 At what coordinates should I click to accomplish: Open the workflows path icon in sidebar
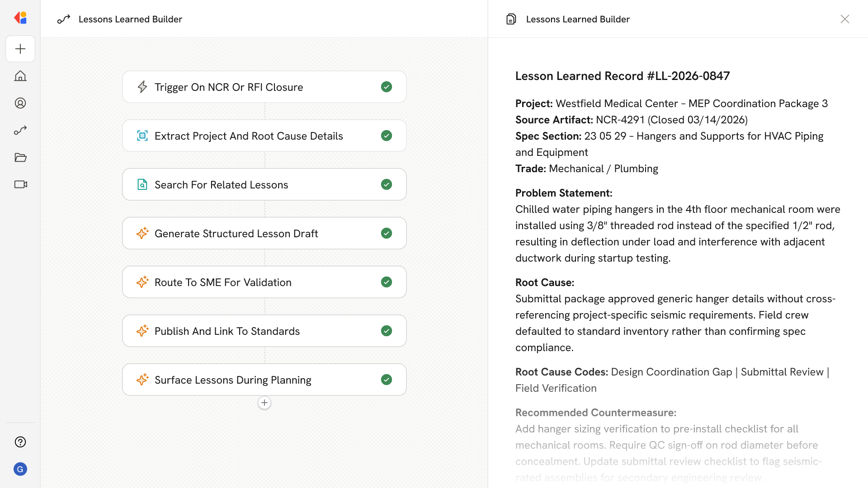coord(20,130)
